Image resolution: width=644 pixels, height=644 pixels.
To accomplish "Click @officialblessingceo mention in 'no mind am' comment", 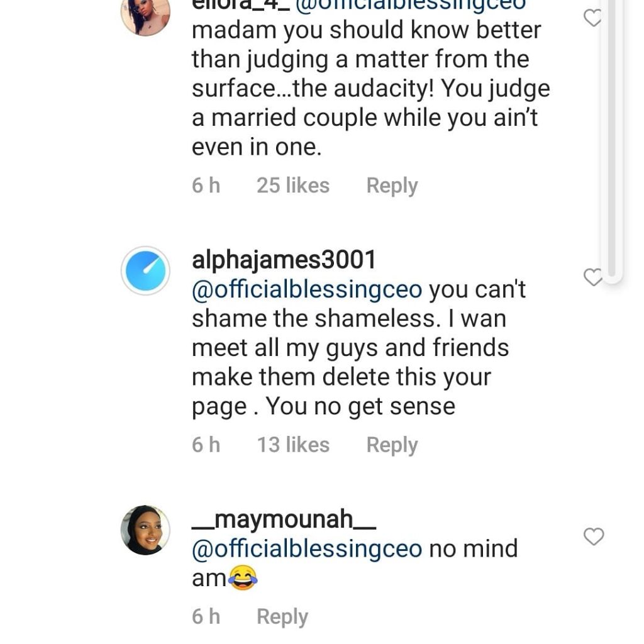I will click(307, 548).
